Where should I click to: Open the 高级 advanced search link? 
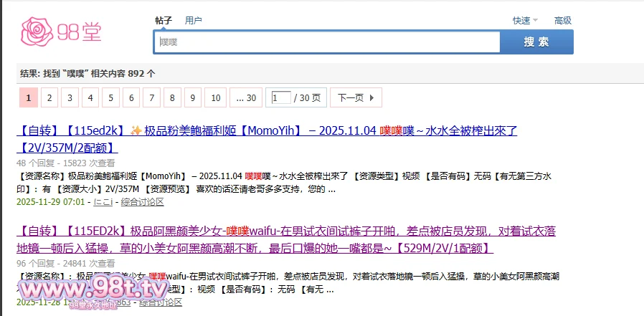563,21
